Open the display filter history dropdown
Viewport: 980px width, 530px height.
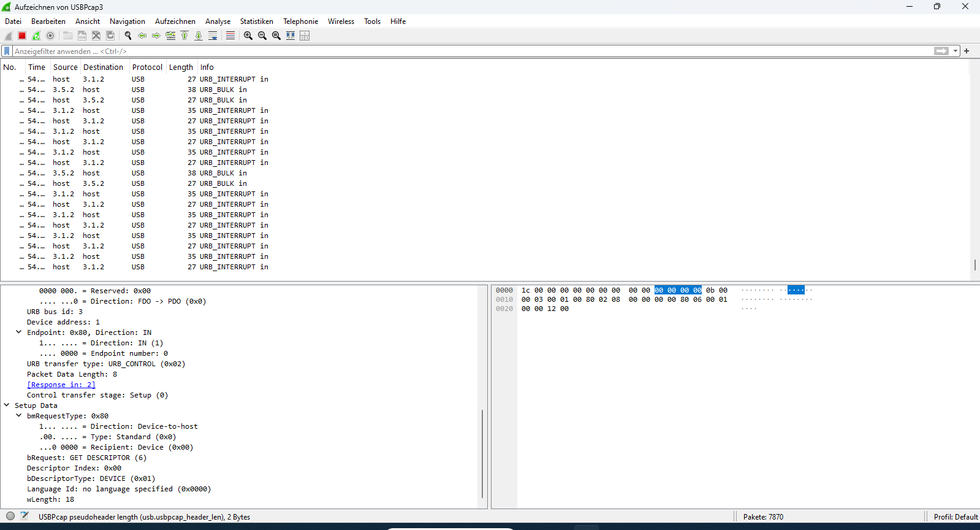pos(955,51)
